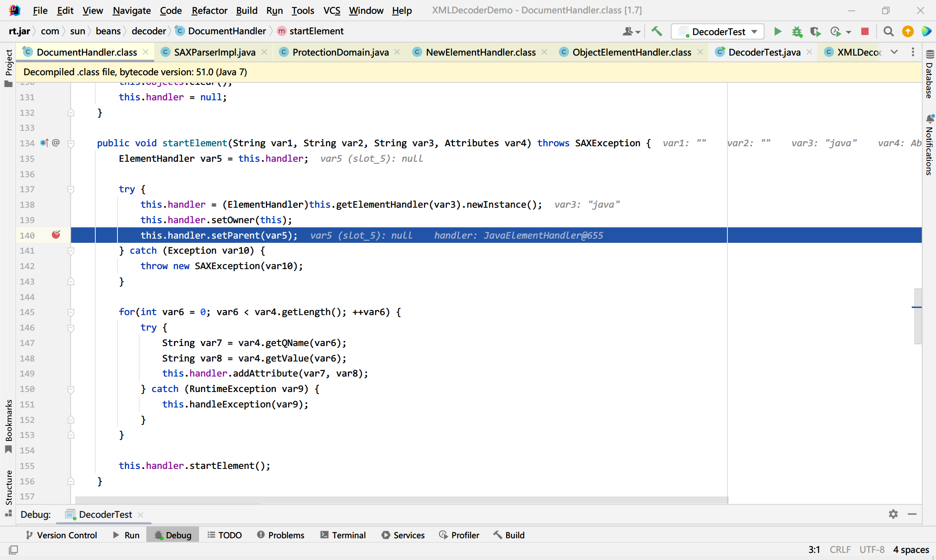This screenshot has height=560, width=936.
Task: Click the UTF-8 encoding indicator
Action: pyautogui.click(x=872, y=550)
